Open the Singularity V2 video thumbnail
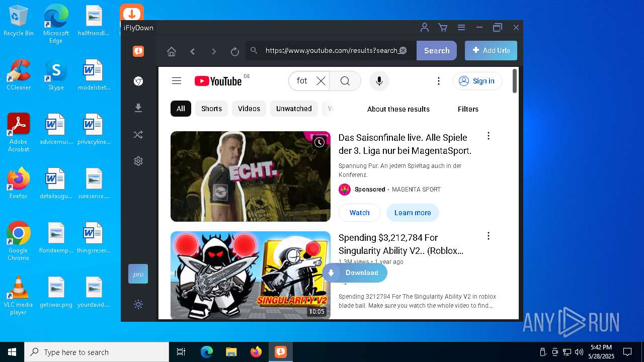 (251, 275)
